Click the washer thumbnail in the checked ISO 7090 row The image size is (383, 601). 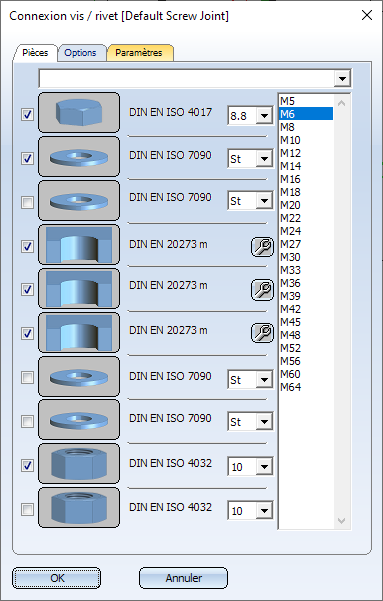[79, 157]
